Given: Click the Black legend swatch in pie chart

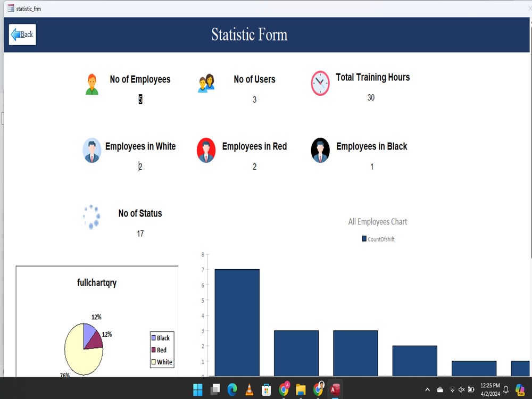Looking at the screenshot, I should 153,338.
